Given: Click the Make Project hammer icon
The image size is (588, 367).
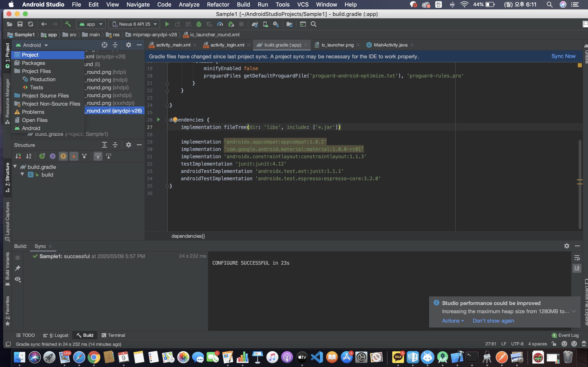Looking at the screenshot, I should 68,24.
